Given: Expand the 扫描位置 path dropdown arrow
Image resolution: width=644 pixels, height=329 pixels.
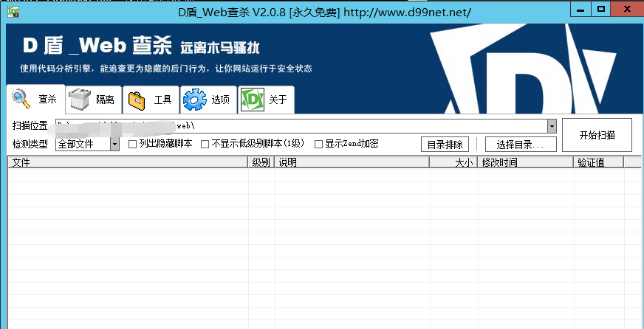Looking at the screenshot, I should point(551,126).
